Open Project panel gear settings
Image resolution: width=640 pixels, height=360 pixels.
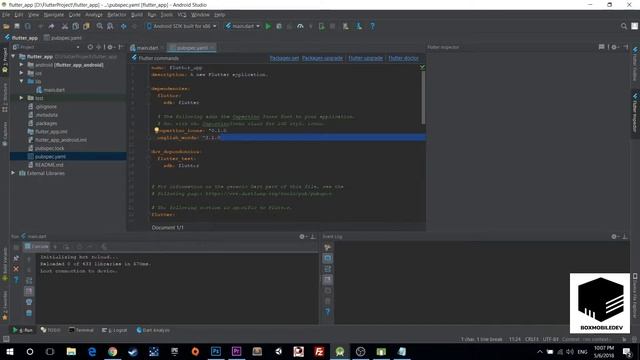click(110, 47)
